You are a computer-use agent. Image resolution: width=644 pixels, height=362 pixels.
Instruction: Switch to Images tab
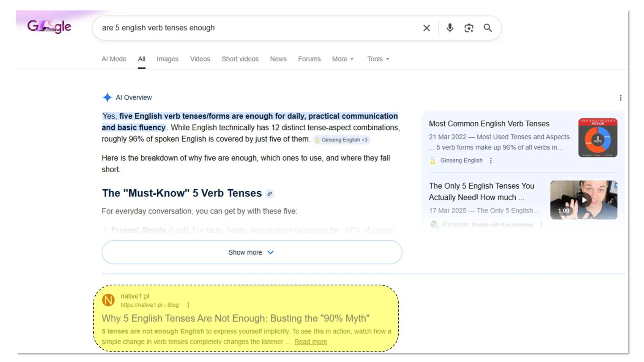167,59
